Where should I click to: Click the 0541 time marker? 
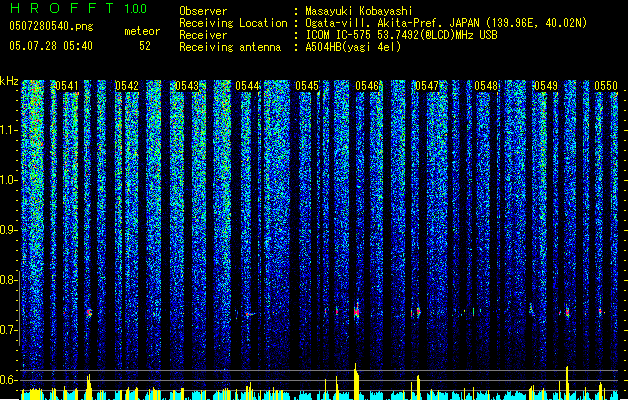point(67,86)
